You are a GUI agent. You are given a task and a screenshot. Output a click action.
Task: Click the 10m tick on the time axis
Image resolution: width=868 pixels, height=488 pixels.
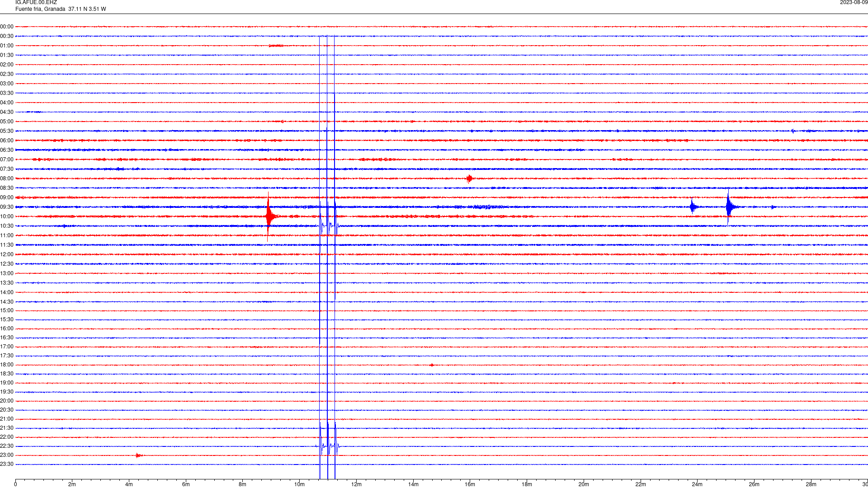299,484
